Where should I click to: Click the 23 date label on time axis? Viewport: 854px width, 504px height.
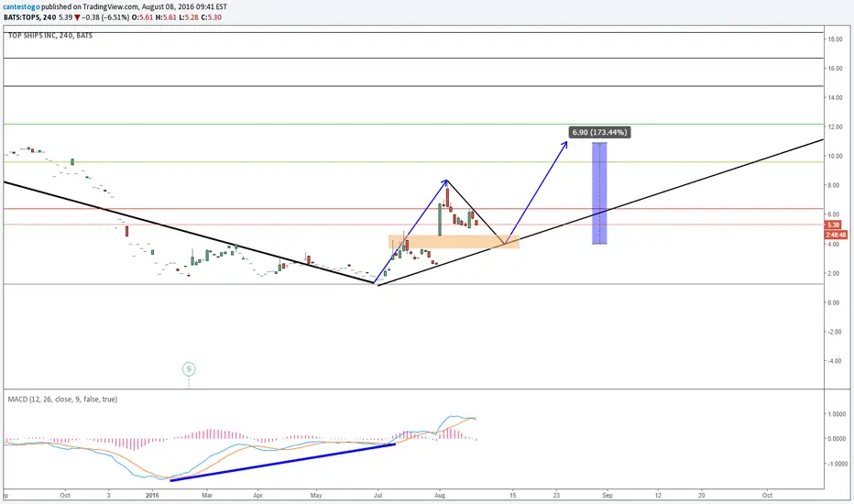(556, 496)
